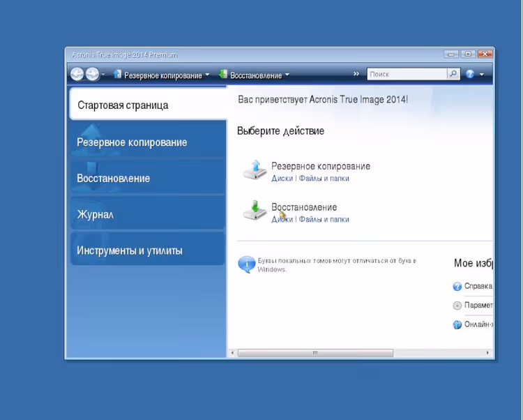The image size is (523, 420).
Task: Open Онлайн link in favorites
Action: pos(478,324)
